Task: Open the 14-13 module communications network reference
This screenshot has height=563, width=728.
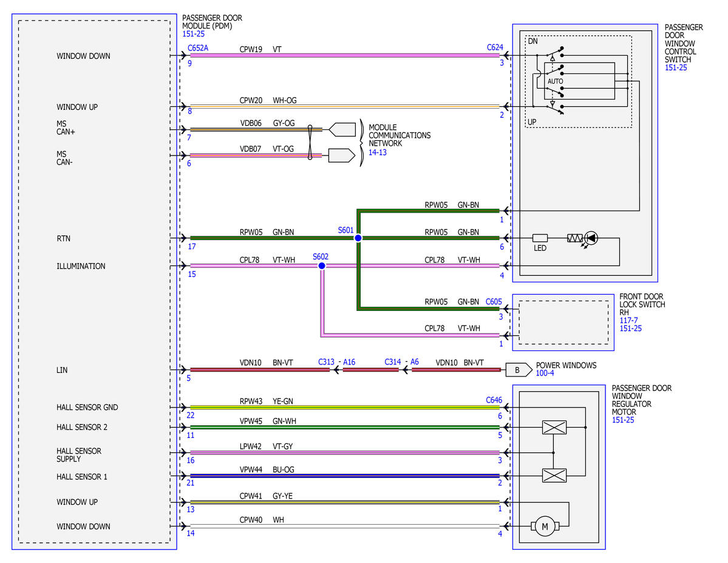Action: click(378, 152)
